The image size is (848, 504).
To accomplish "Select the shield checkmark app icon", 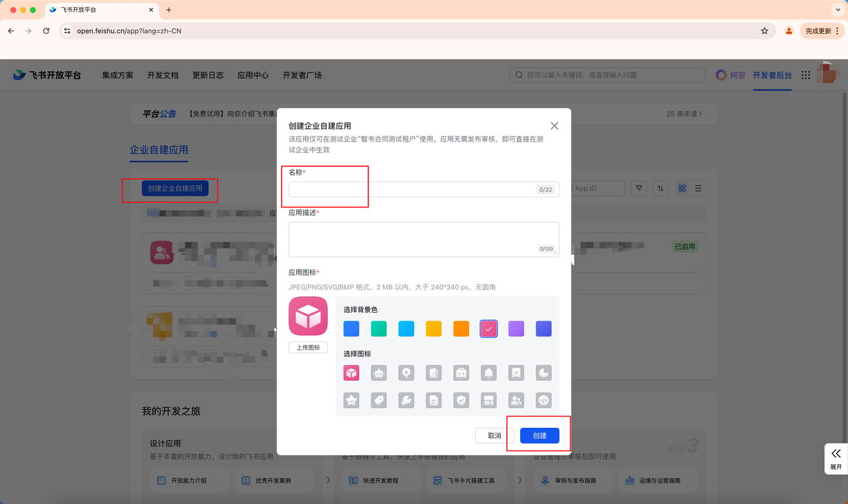I will [x=461, y=400].
